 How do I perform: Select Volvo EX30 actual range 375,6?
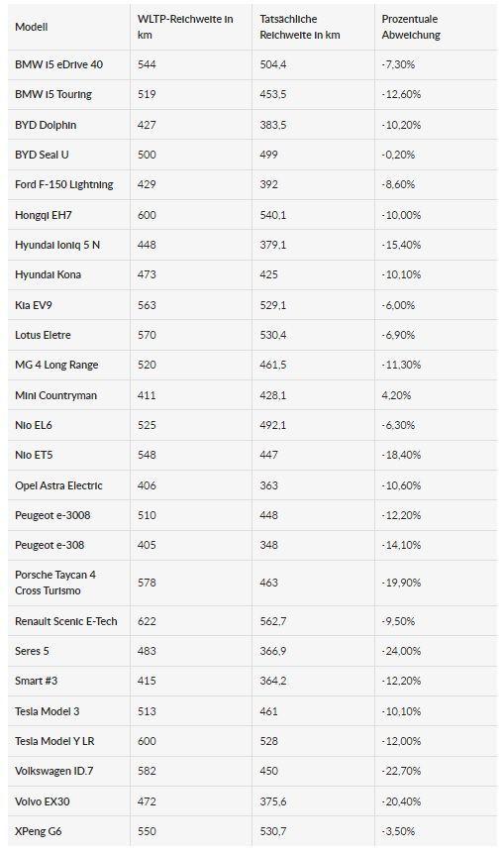click(x=272, y=801)
